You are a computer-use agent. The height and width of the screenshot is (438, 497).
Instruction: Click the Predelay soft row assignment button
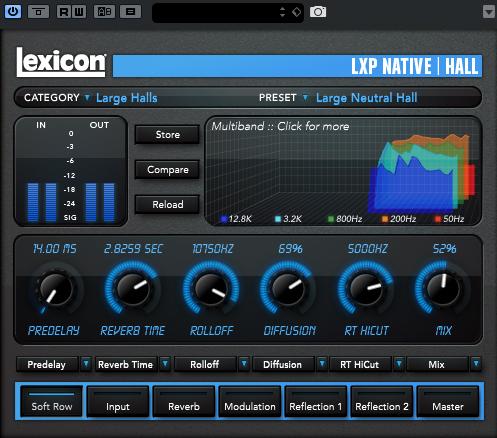click(x=47, y=364)
